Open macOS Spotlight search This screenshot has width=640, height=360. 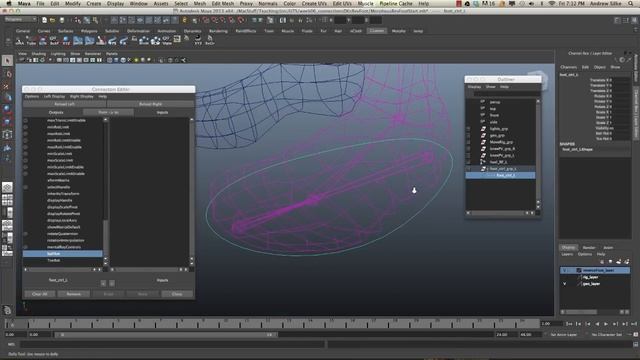point(631,3)
